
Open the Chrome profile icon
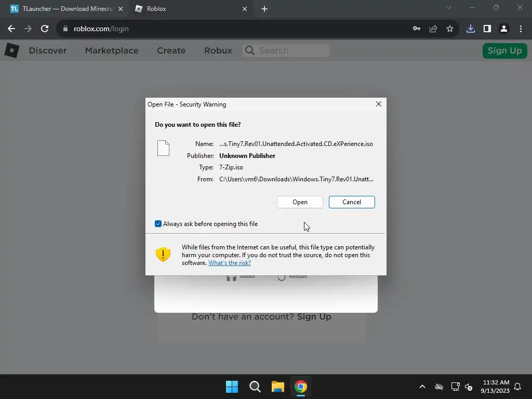click(x=504, y=29)
